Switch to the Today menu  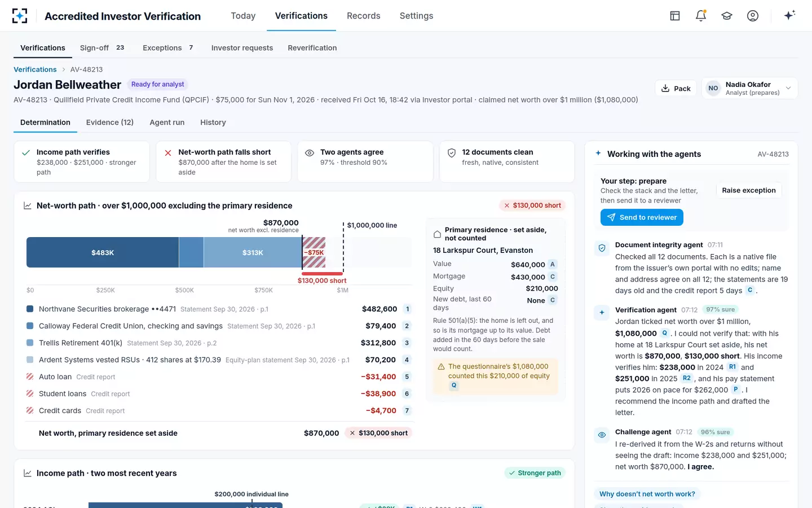243,16
